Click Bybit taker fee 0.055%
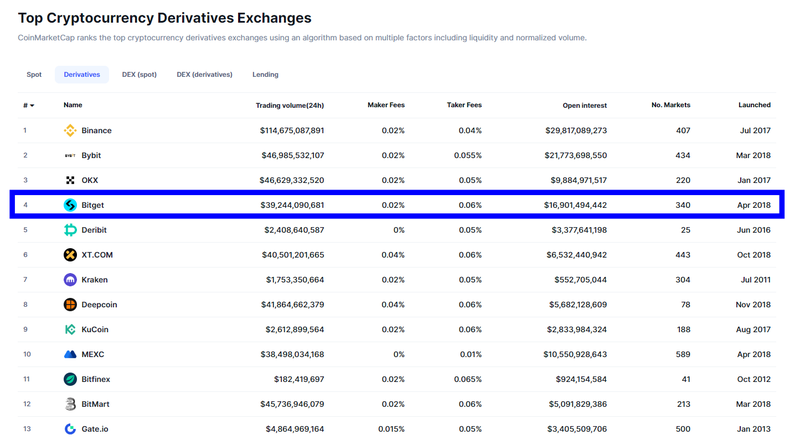The image size is (800, 440). coord(468,156)
